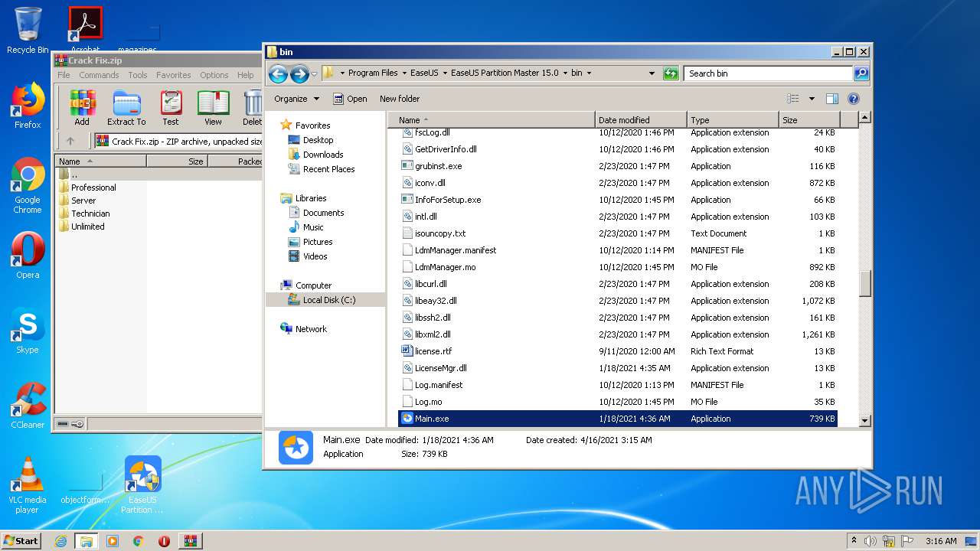Open CCleaner desktop shortcut
Viewport: 980px width, 551px height.
coord(28,406)
